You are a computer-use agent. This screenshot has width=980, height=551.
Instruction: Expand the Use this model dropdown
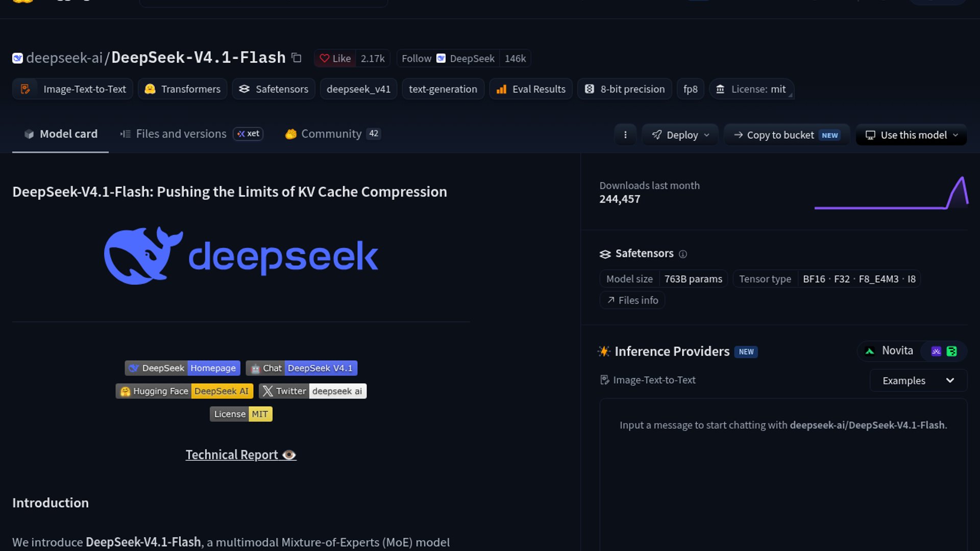point(911,135)
